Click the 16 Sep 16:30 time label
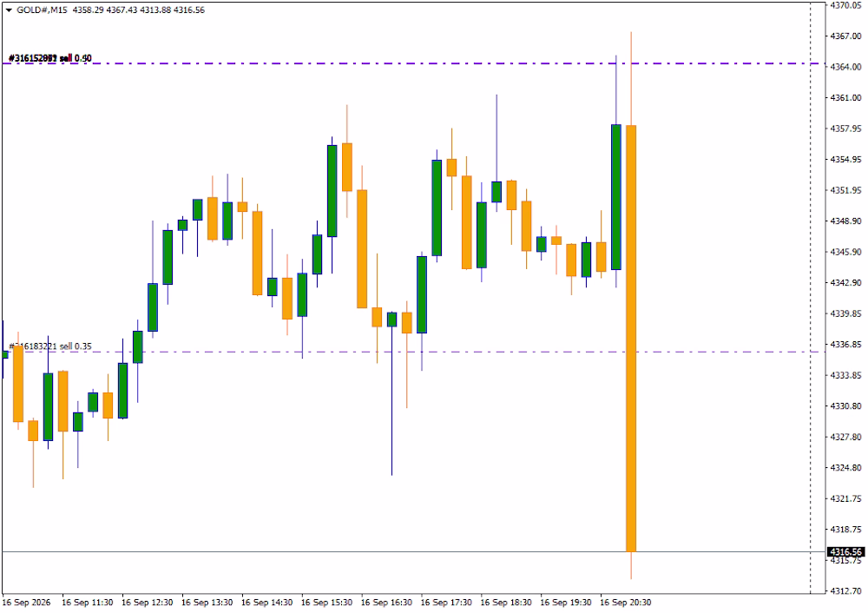Screen dimensions: 868x613 click(x=386, y=603)
